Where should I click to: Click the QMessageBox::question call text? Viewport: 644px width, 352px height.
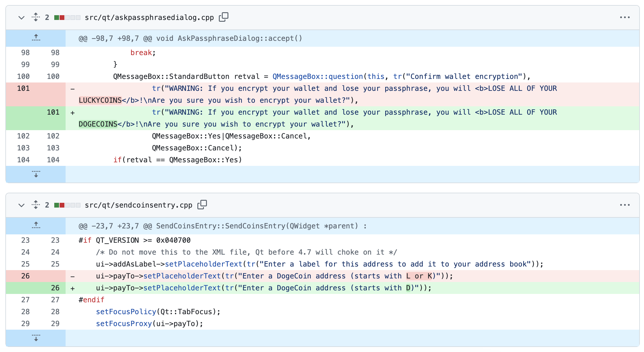[x=318, y=77]
